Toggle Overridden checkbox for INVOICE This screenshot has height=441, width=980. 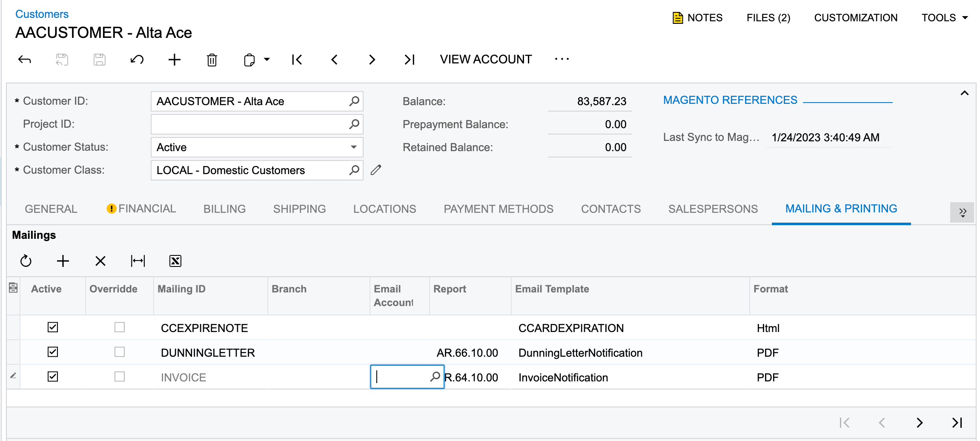click(x=120, y=377)
